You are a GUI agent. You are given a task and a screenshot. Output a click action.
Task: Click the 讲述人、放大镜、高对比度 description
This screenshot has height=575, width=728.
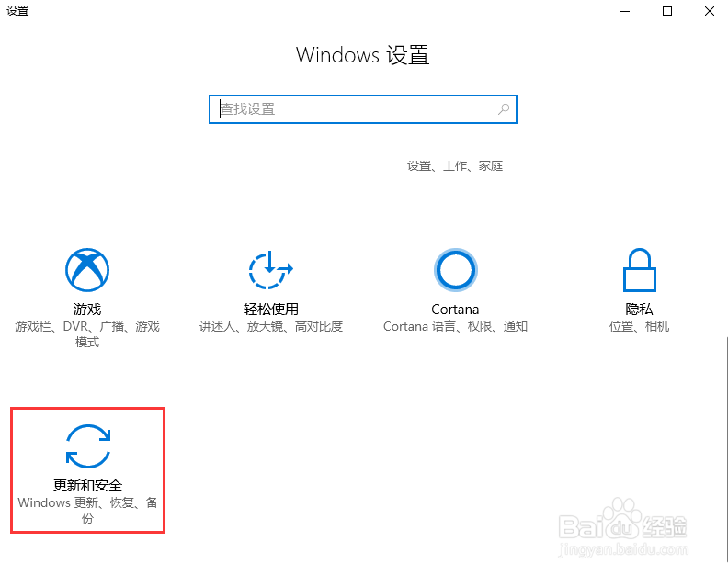coord(271,327)
